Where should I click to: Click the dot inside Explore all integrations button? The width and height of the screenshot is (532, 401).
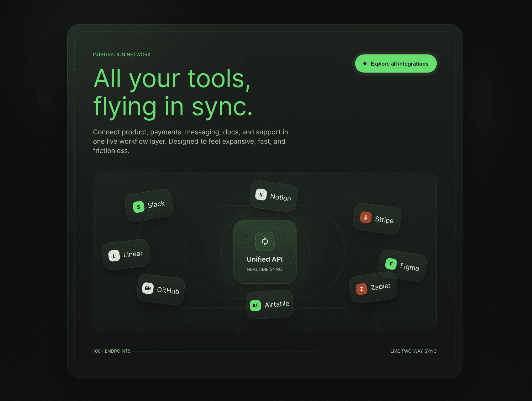tap(365, 64)
